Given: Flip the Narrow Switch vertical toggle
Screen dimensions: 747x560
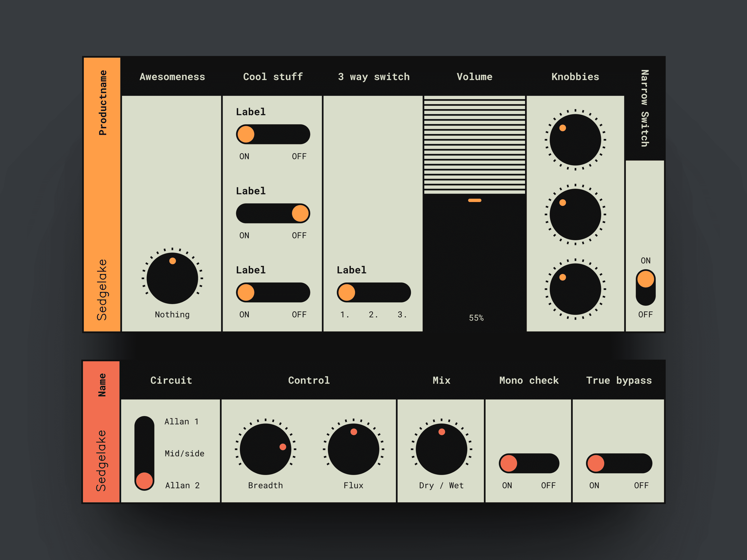Looking at the screenshot, I should 645,288.
